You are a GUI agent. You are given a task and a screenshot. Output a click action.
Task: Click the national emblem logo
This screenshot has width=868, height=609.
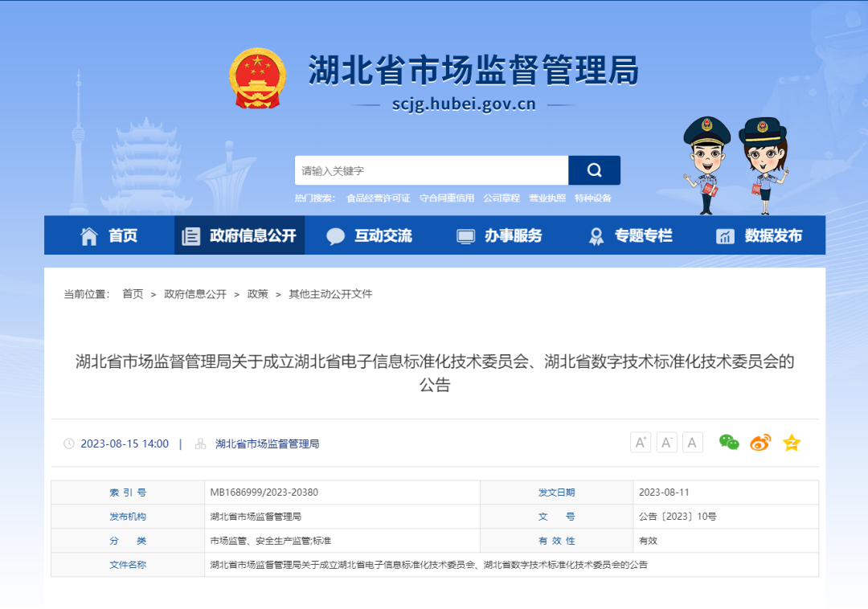click(x=257, y=79)
